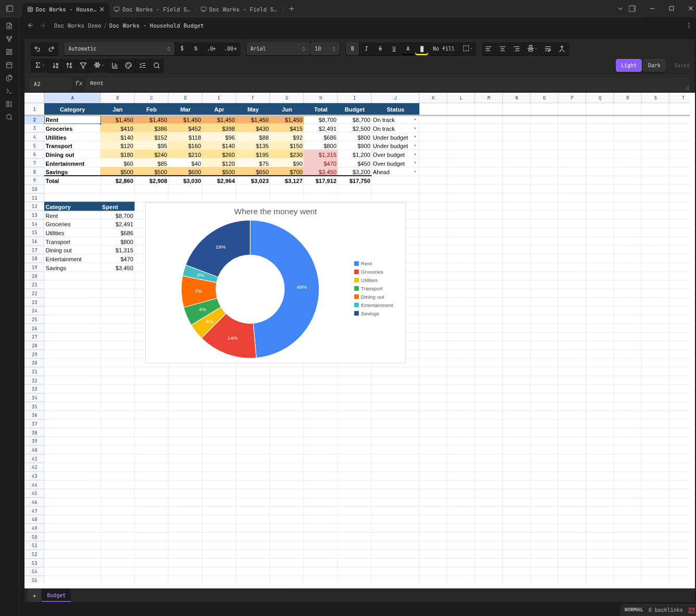Open the font size 10 dropdown

pos(325,49)
